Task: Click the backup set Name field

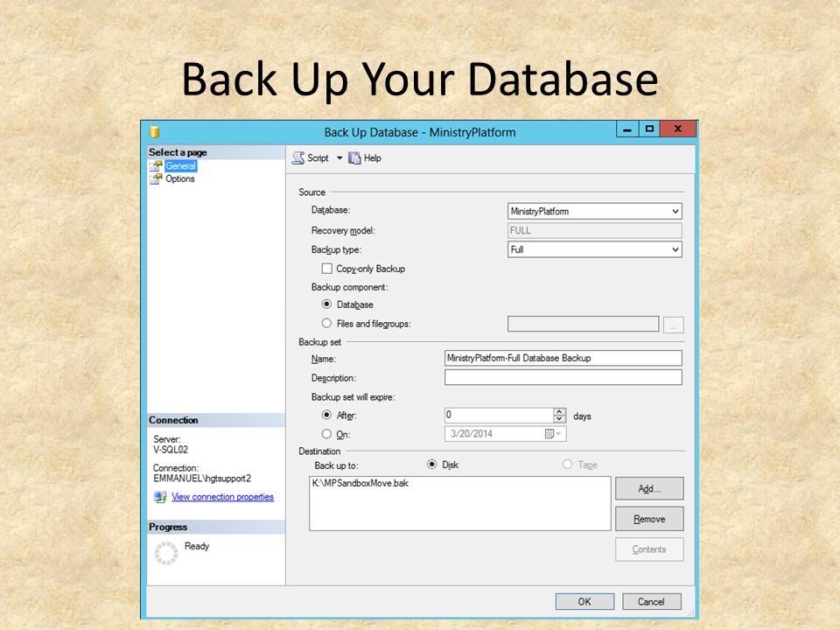Action: [x=563, y=358]
